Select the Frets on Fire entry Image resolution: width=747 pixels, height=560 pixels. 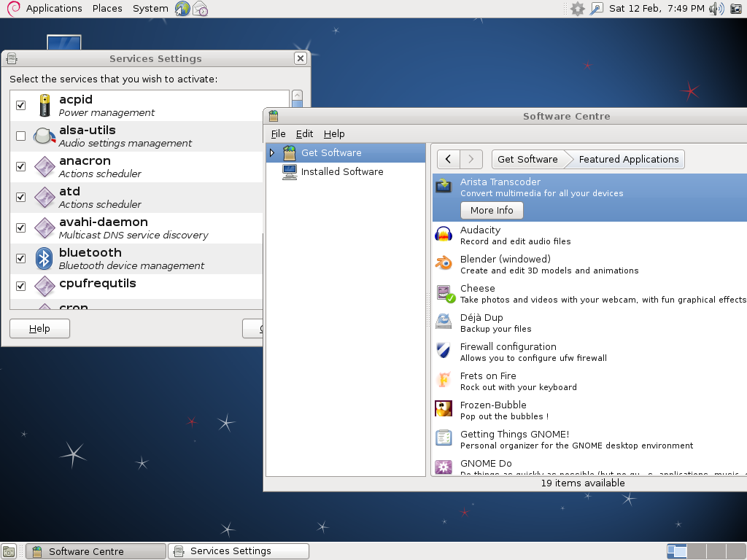pyautogui.click(x=589, y=381)
